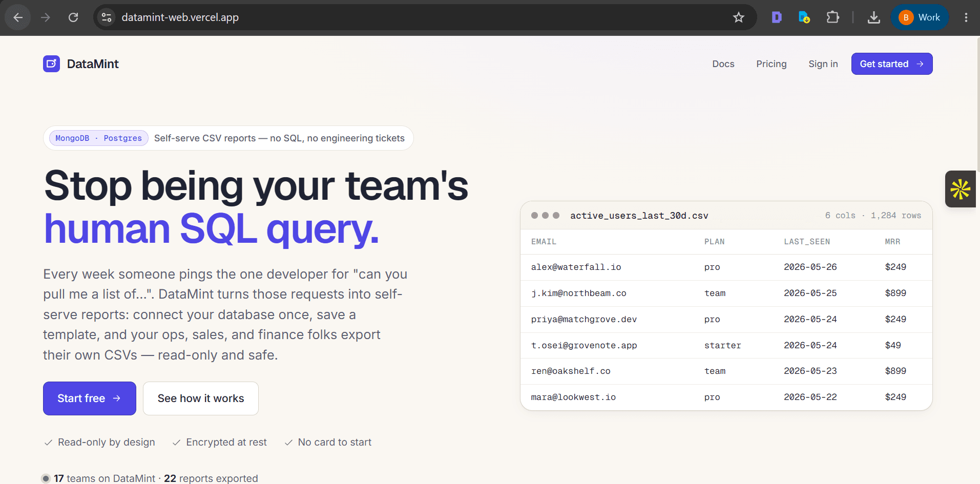Click the 2026-05-23 date cell

coord(810,371)
